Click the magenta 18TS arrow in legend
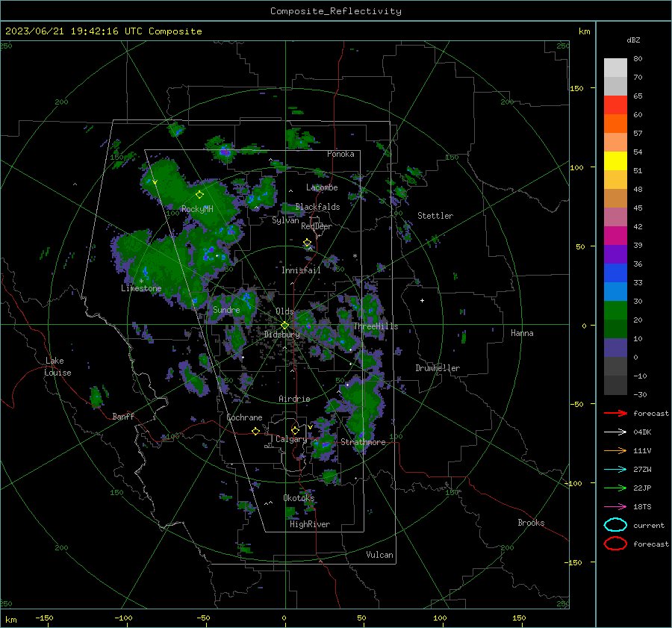 pos(615,507)
